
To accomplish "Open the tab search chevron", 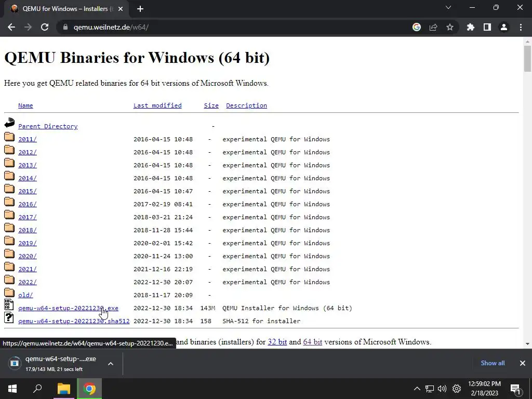I will (448, 7).
